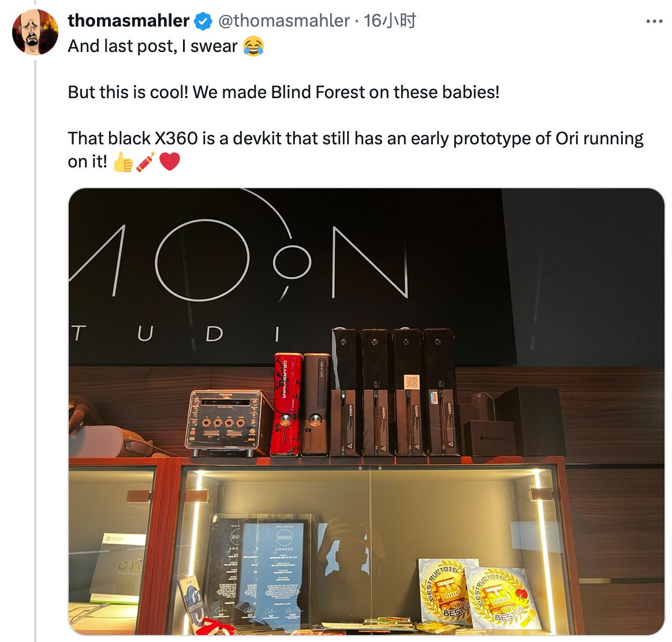
Task: Click the red Gears of War Xbox 360
Action: tap(288, 404)
